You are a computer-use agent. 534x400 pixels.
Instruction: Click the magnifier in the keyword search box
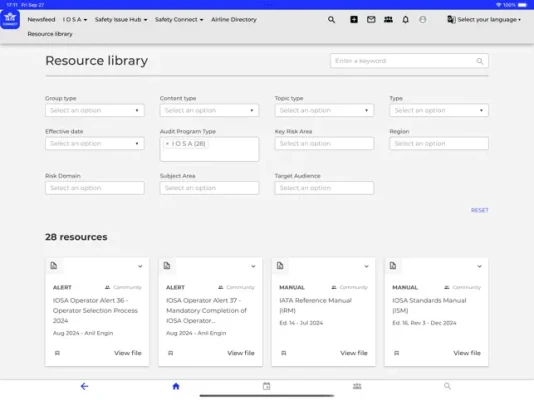click(480, 61)
